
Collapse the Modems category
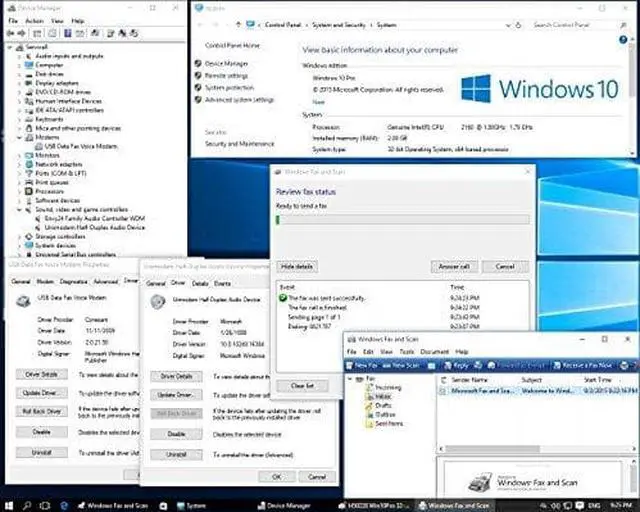[x=19, y=138]
